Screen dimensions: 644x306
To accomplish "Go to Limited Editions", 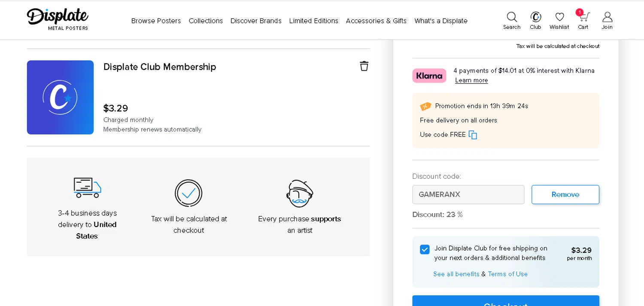I will [x=313, y=21].
